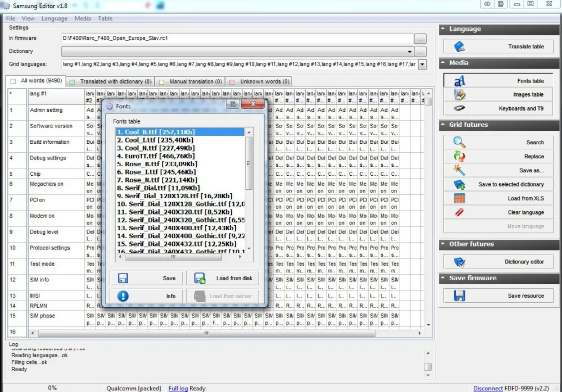Collapse the Save firmware section
This screenshot has width=562, height=392.
pyautogui.click(x=443, y=277)
